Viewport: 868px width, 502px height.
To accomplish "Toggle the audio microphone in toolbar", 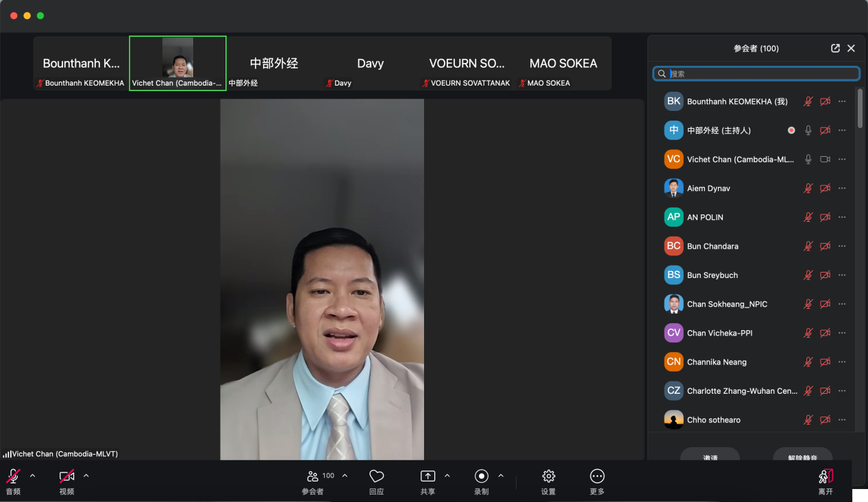I will click(13, 477).
